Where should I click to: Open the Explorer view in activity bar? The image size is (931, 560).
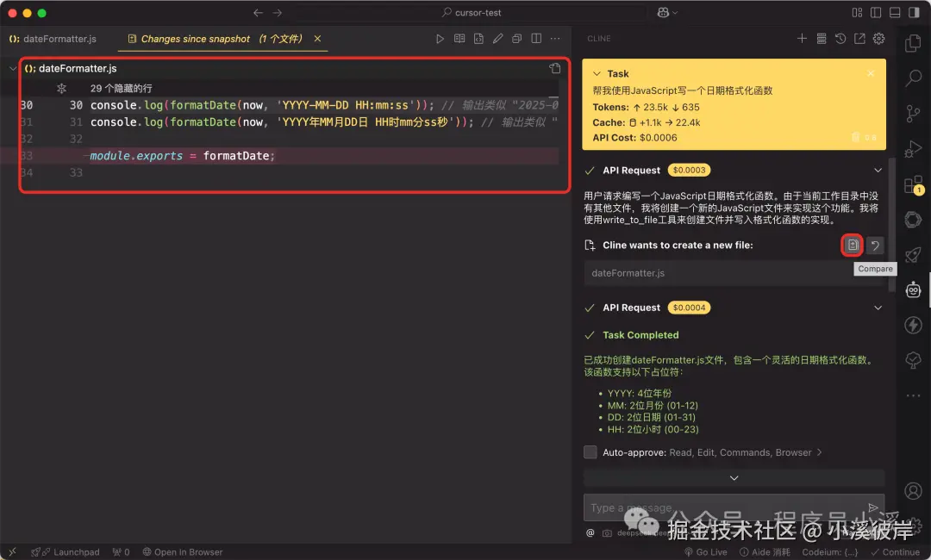tap(913, 44)
